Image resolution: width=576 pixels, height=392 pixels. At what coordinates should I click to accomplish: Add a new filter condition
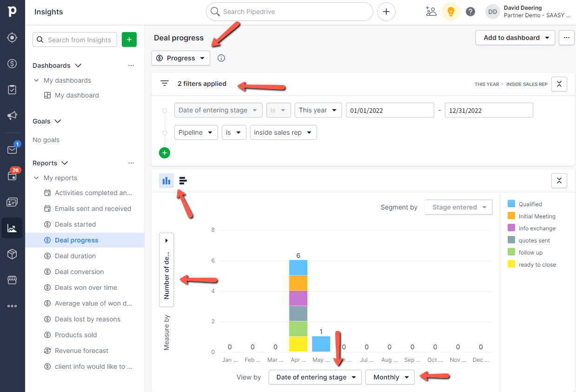click(165, 152)
